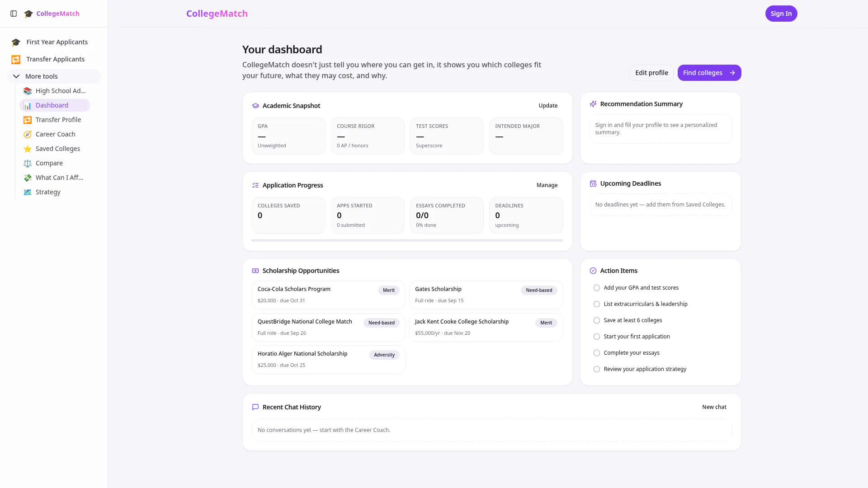Click the Transfer Applicants orange arrows icon

(x=16, y=59)
